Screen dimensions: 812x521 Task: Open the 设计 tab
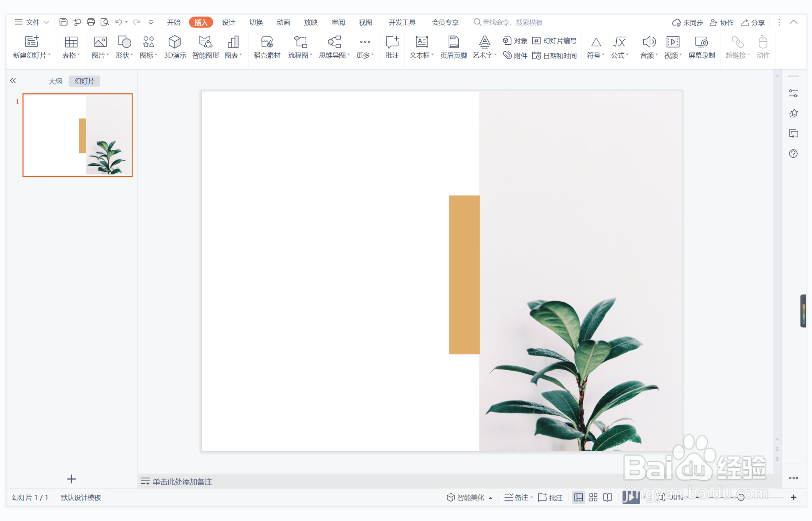click(x=229, y=22)
